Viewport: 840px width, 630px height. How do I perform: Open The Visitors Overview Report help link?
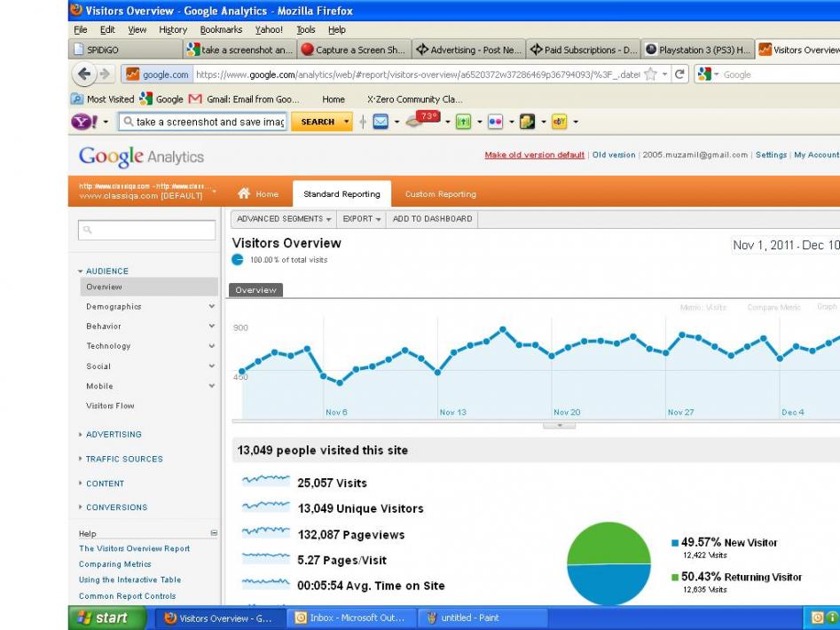pos(135,548)
